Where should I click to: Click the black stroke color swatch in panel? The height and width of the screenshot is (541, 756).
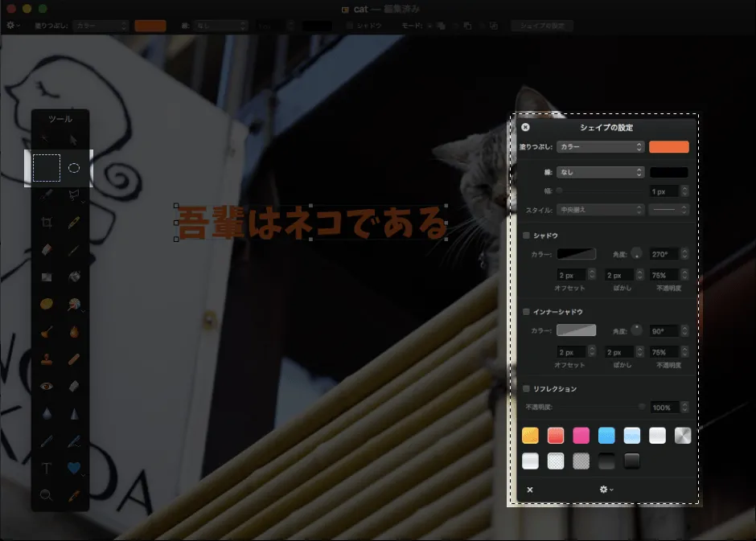[x=668, y=172]
